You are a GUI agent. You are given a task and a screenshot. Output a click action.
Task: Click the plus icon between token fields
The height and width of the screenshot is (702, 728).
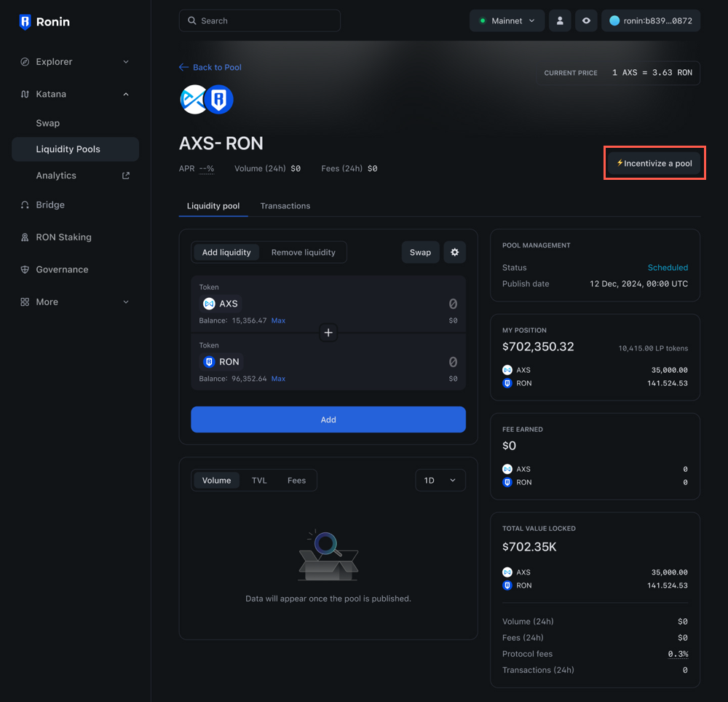(328, 332)
